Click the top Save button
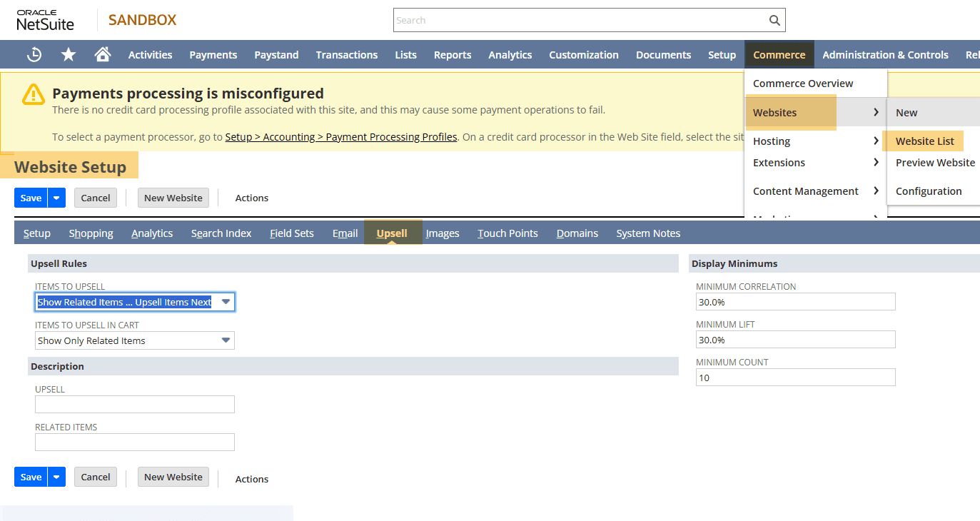 pos(31,198)
